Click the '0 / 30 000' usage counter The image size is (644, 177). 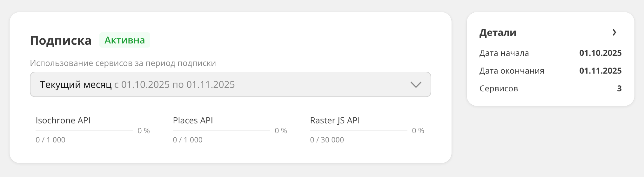327,140
